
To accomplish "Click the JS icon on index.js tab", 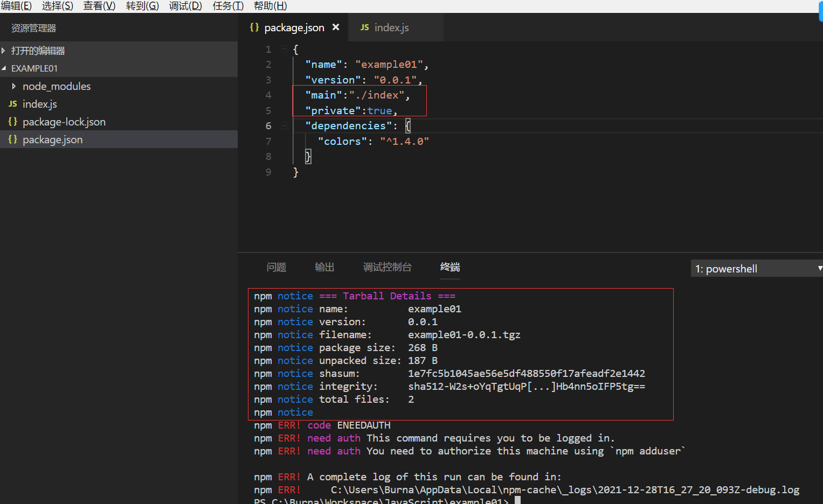I will point(365,27).
